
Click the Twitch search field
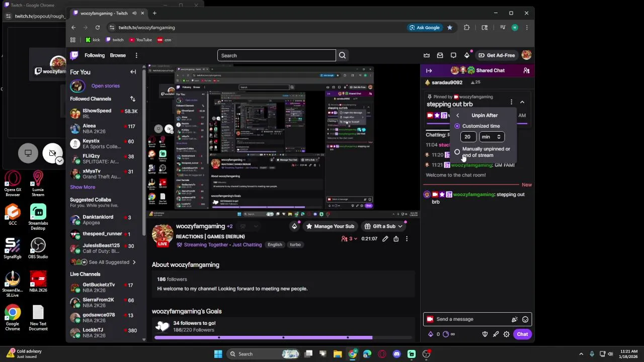point(276,55)
